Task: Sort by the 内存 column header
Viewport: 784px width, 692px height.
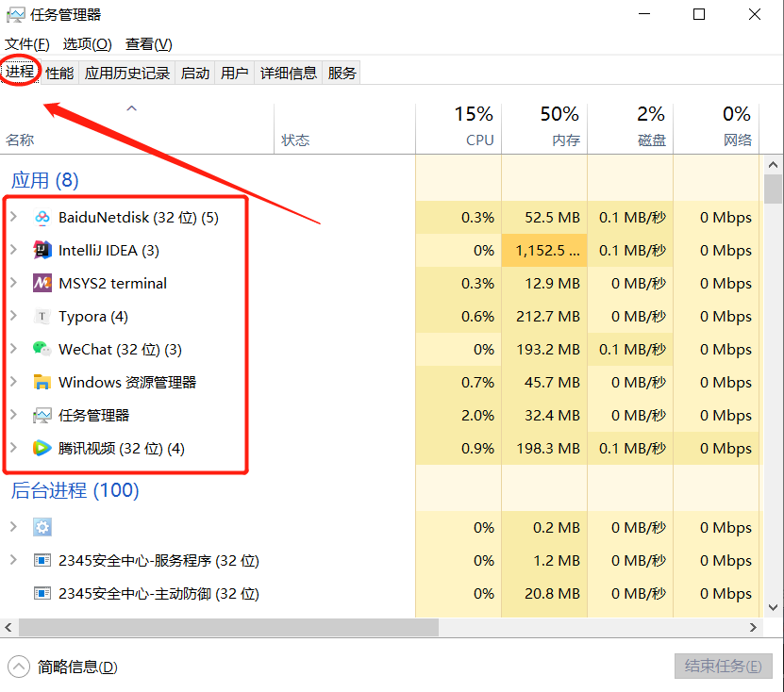Action: point(544,129)
